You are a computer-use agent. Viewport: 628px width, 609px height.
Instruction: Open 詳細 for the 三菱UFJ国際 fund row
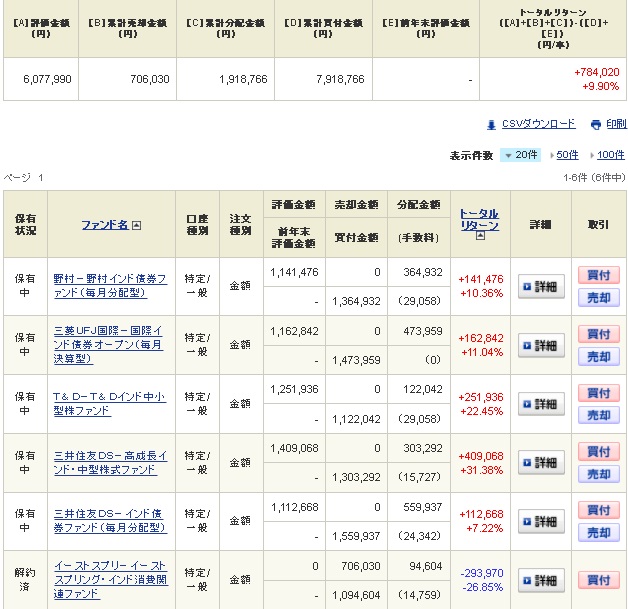point(540,345)
